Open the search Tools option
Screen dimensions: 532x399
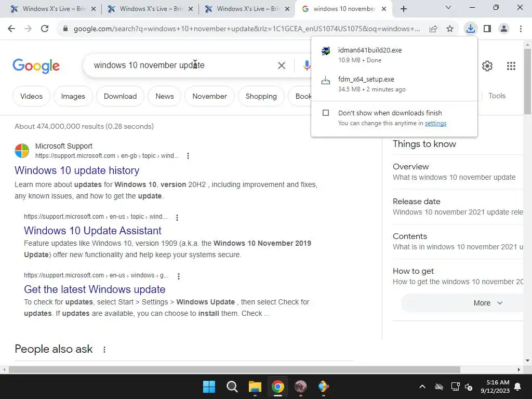click(x=497, y=96)
